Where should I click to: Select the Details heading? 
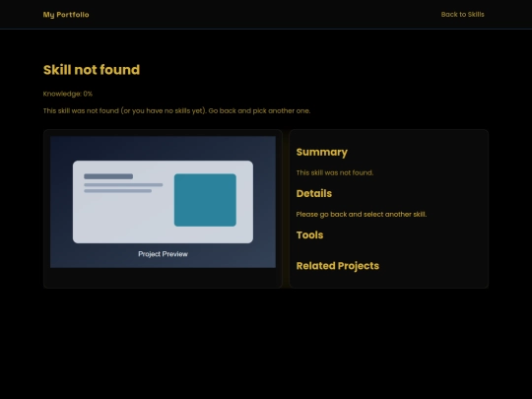[314, 193]
